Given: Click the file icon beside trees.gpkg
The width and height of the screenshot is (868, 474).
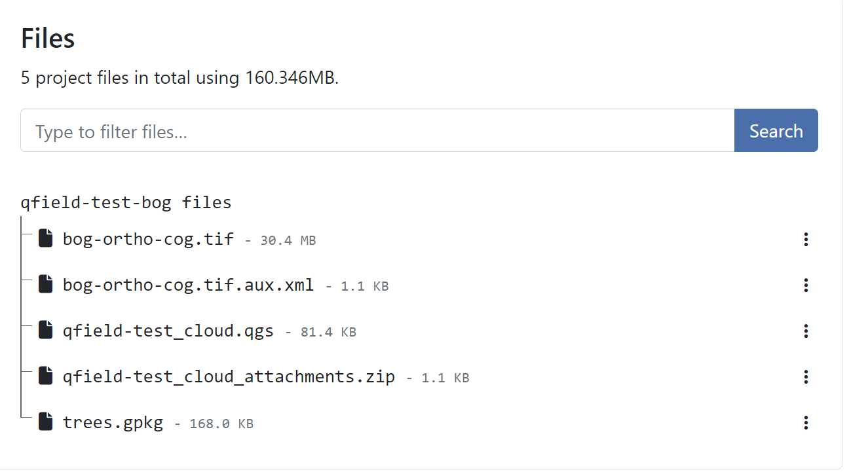Looking at the screenshot, I should coord(45,422).
